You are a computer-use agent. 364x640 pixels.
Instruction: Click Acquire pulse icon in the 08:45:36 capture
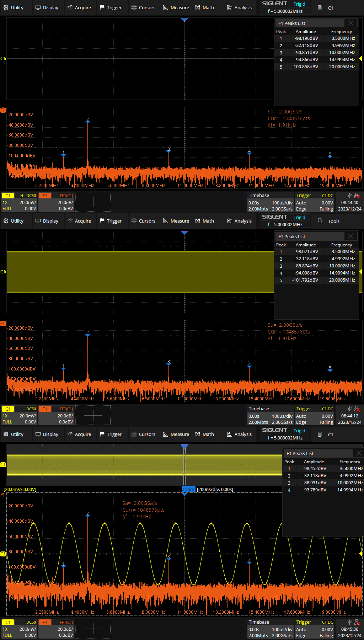pos(70,434)
